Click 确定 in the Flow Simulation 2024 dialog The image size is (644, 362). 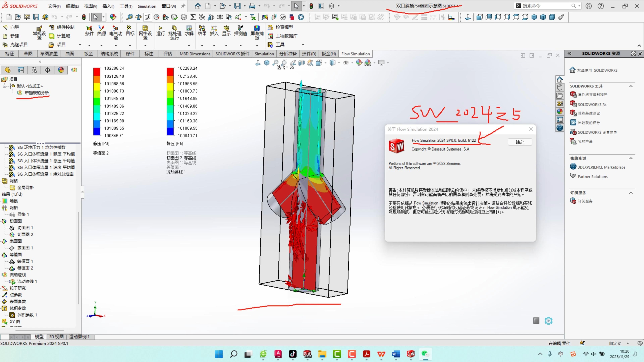pos(520,142)
